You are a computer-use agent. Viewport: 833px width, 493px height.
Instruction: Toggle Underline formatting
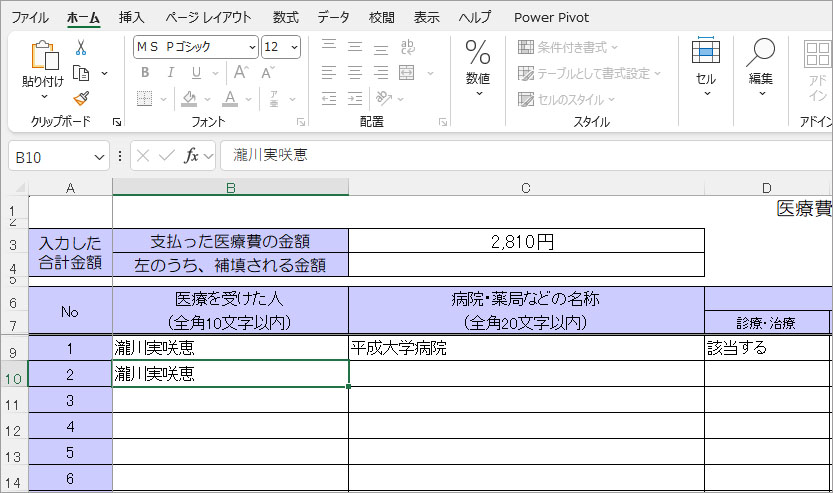click(x=196, y=72)
